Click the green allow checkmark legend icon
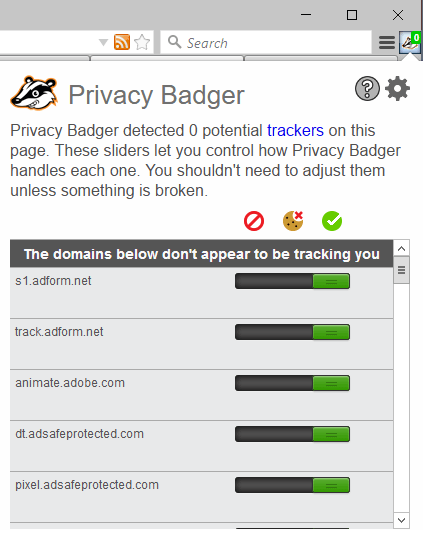 (332, 221)
